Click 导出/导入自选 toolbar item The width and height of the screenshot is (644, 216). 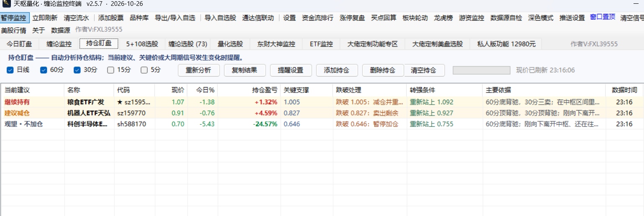pyautogui.click(x=175, y=18)
